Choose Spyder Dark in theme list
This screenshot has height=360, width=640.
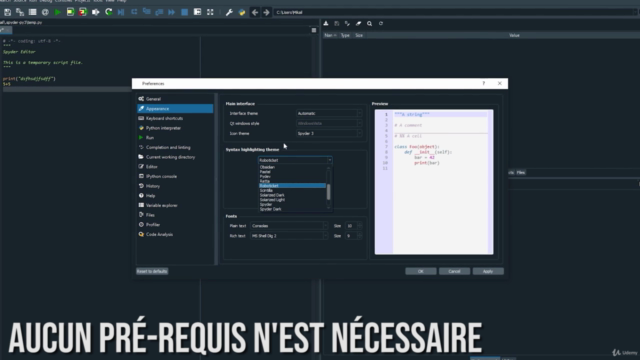(x=292, y=209)
